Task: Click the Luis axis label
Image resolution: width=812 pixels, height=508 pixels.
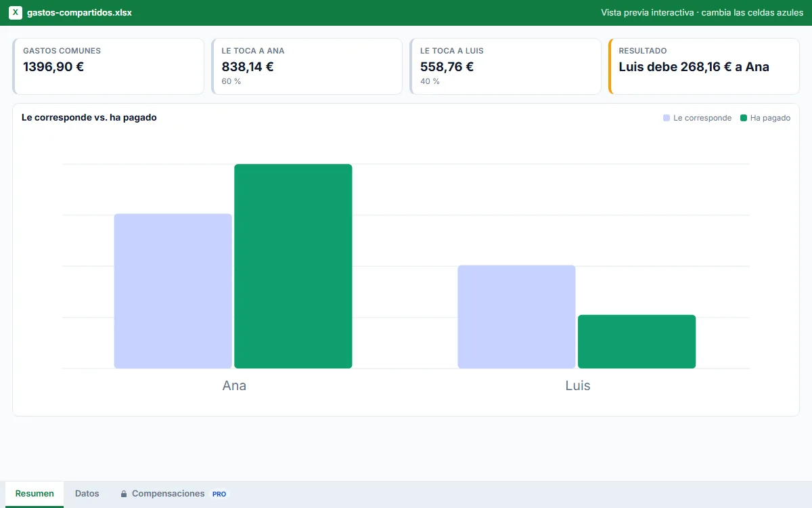Action: coord(578,386)
